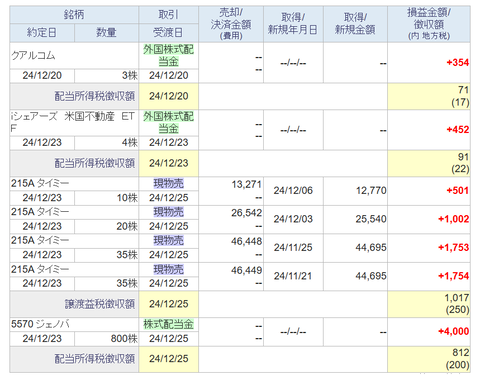Click the 24/12/06 acquisition date
Image resolution: width=480 pixels, height=380 pixels.
pyautogui.click(x=293, y=191)
